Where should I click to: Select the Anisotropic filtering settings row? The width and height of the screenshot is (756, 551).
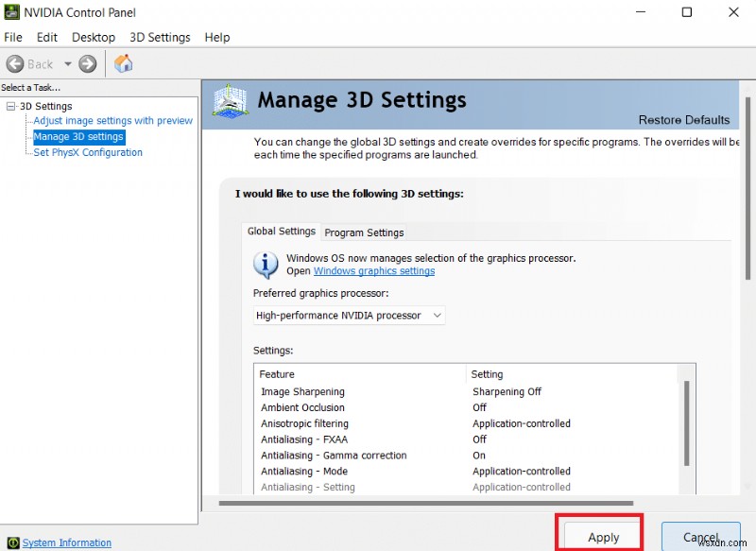pyautogui.click(x=304, y=423)
